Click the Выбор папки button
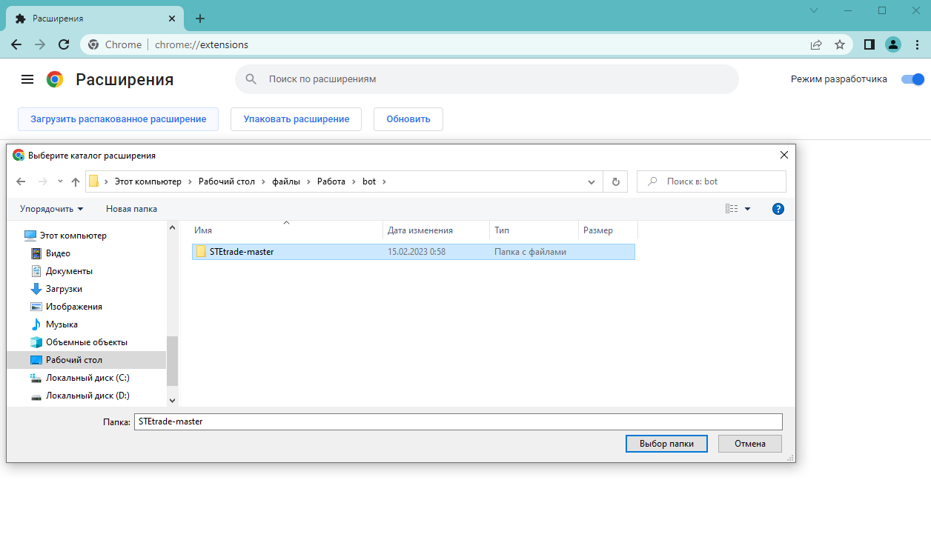 coord(666,444)
